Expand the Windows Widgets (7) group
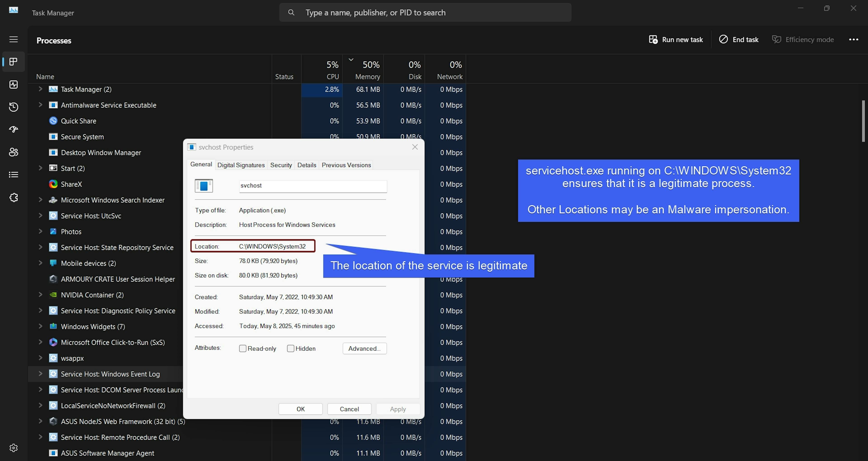Viewport: 868px width, 461px height. click(40, 326)
